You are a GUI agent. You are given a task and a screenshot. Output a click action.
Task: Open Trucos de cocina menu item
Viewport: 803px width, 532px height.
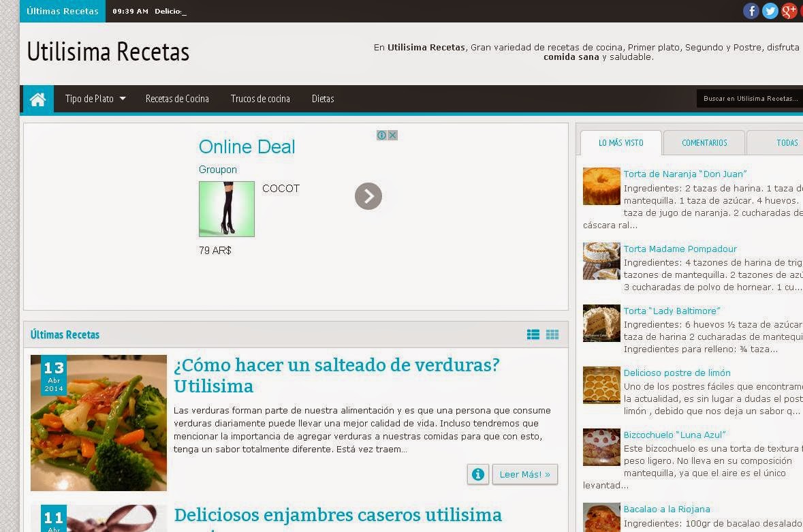[x=260, y=99]
